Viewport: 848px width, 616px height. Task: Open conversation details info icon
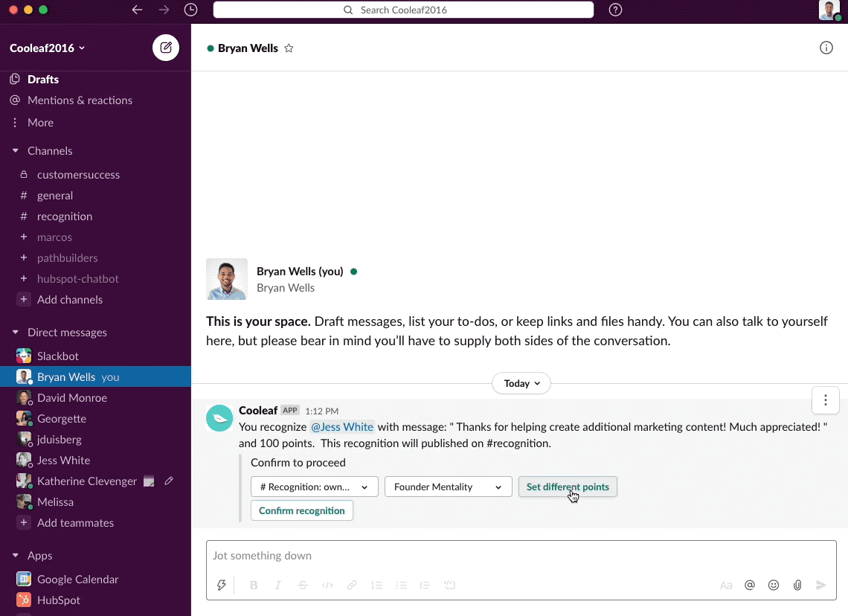tap(826, 48)
